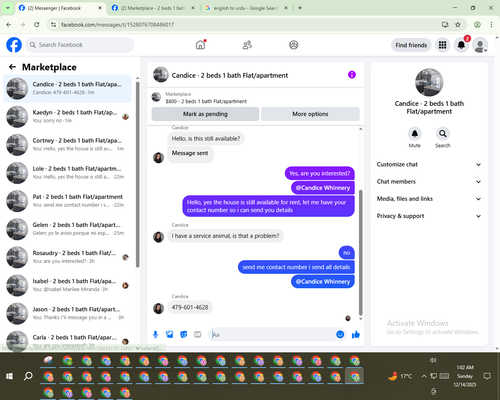Open a new browser tab
Viewport: 500px width, 400px height.
click(300, 8)
